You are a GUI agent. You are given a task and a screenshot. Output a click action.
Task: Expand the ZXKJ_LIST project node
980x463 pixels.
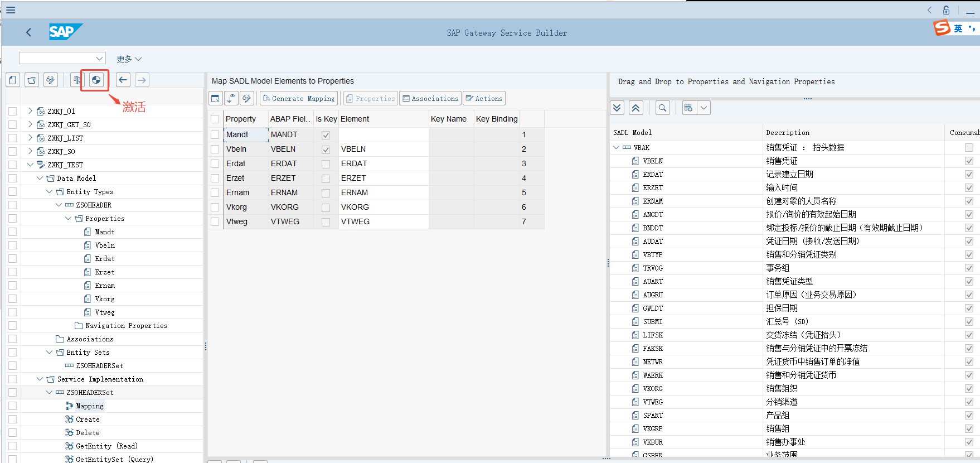[x=30, y=138]
